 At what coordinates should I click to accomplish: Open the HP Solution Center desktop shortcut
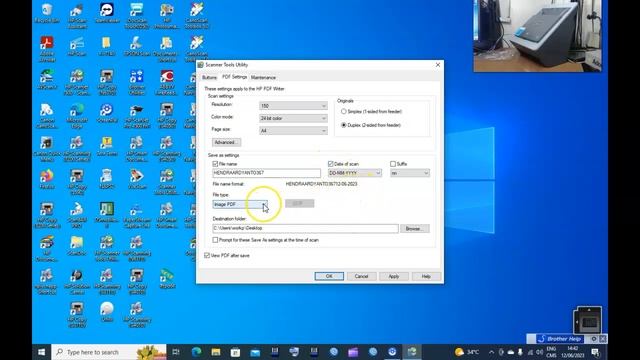click(77, 281)
